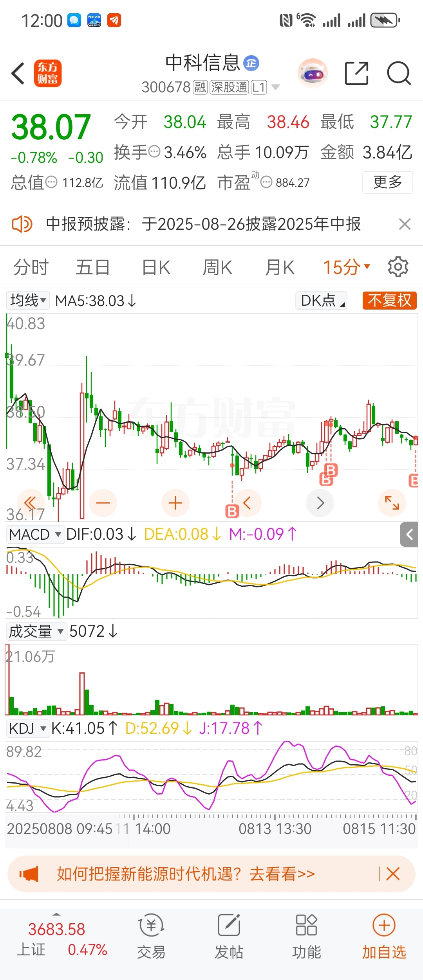Screen dimensions: 423x980
Task: Tap the 市盈 info bubble icon
Action: [266, 182]
